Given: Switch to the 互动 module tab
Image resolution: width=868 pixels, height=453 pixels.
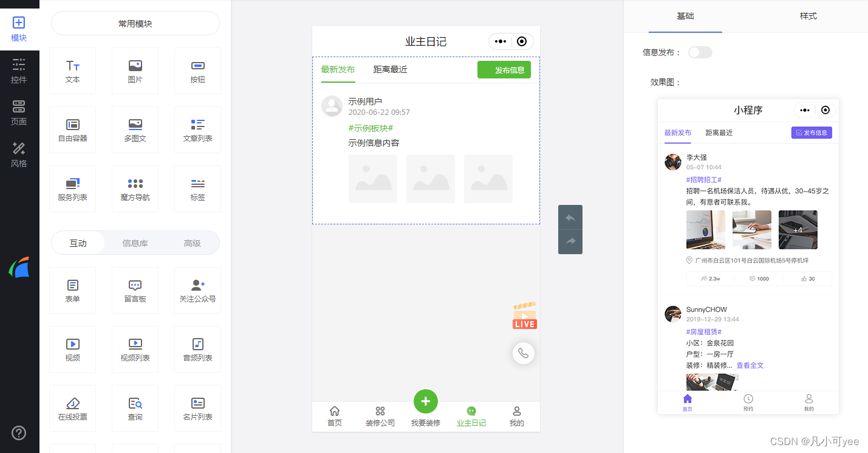Looking at the screenshot, I should click(x=78, y=243).
